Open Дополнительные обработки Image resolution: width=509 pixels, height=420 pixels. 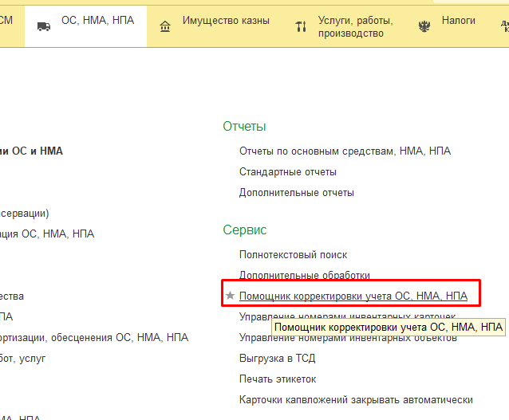pos(305,276)
